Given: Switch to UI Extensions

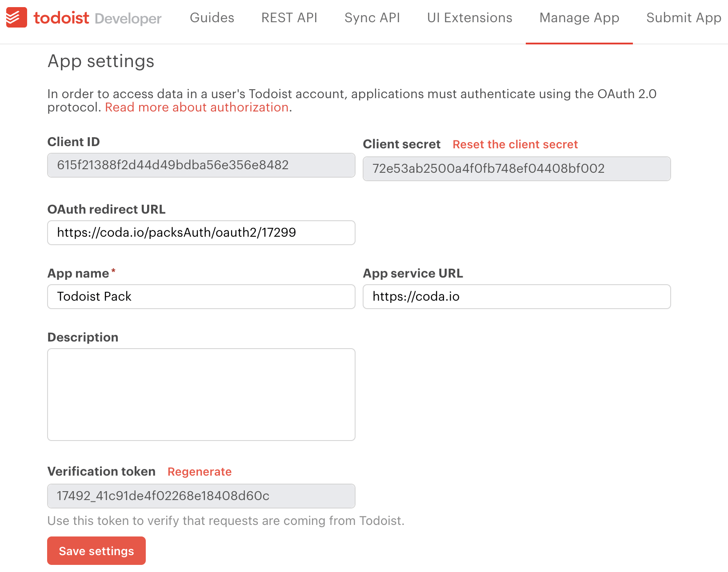Looking at the screenshot, I should 469,18.
